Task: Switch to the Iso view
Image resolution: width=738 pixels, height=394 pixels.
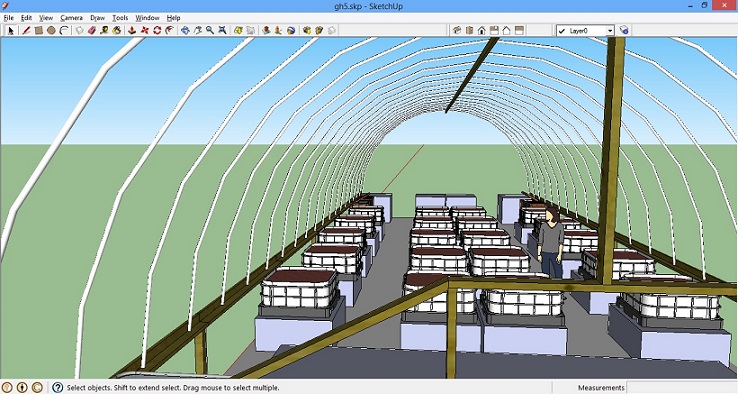Action: pos(457,30)
